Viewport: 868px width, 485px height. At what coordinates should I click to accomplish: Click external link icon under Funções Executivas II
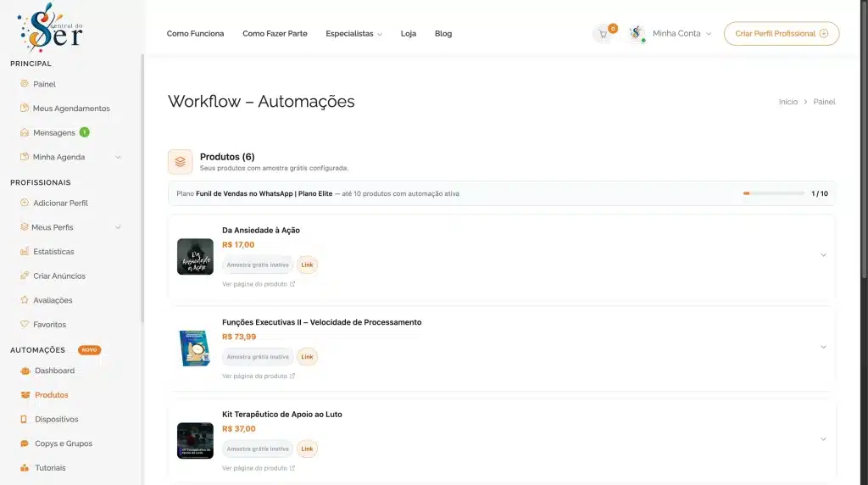[292, 376]
